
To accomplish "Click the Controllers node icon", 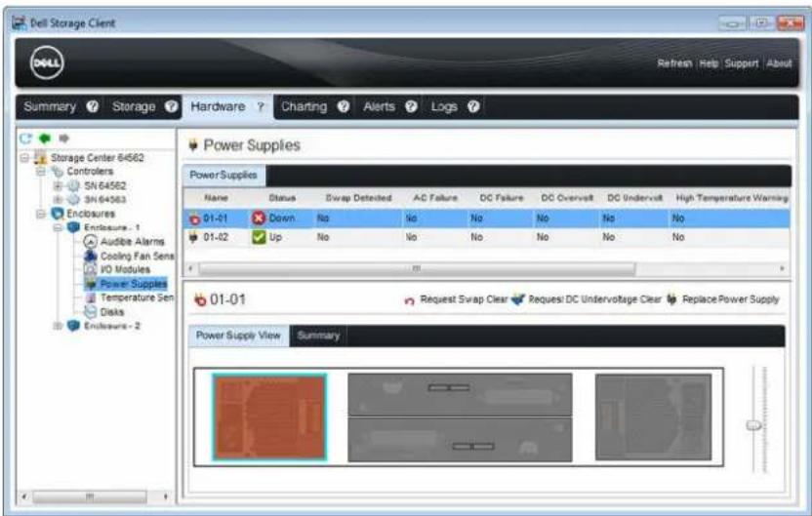I will 57,172.
